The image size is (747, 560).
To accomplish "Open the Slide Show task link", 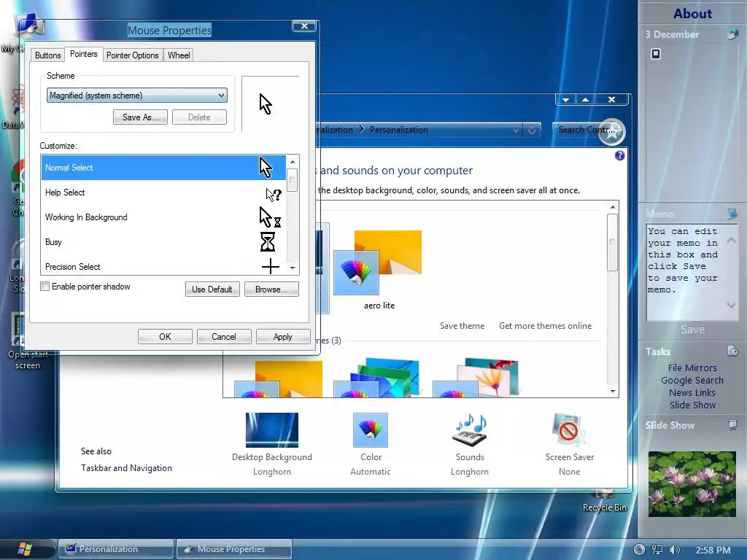I will tap(692, 405).
